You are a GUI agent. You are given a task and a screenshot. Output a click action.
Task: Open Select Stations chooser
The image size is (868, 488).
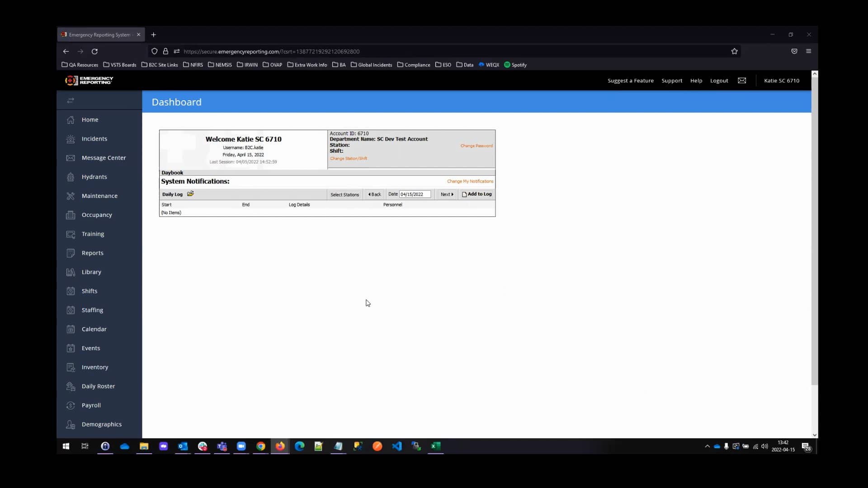(344, 194)
